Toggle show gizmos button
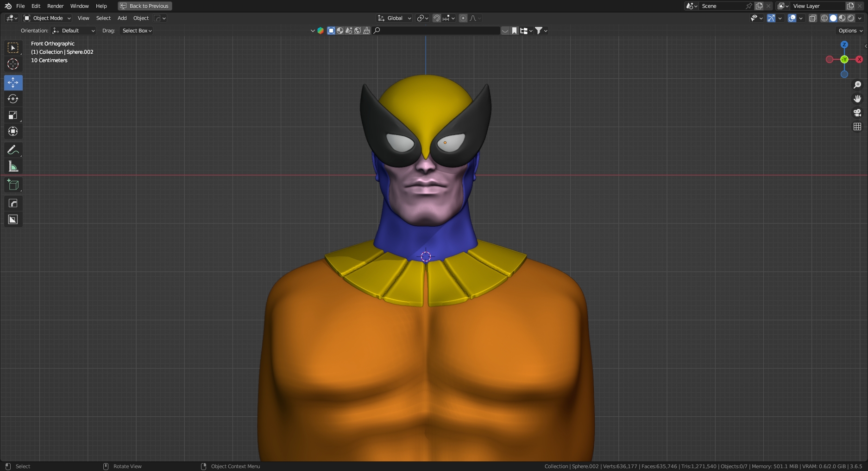868x471 pixels. click(771, 18)
